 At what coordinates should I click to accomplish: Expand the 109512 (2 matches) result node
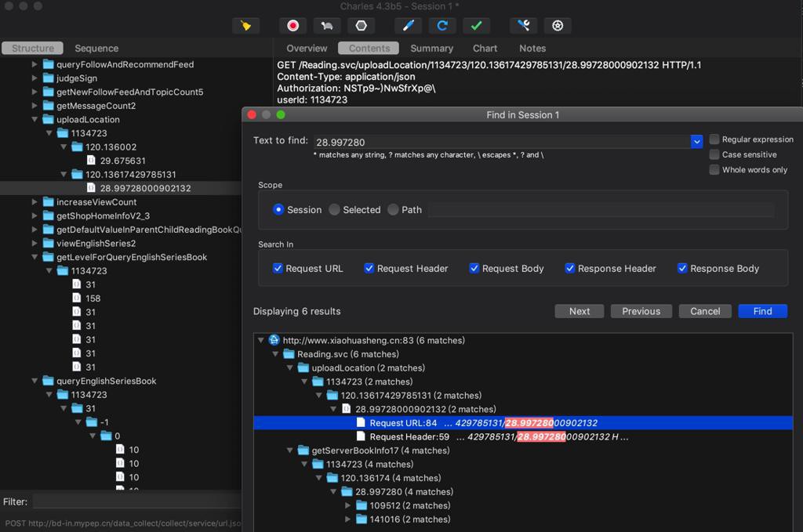[x=347, y=505]
